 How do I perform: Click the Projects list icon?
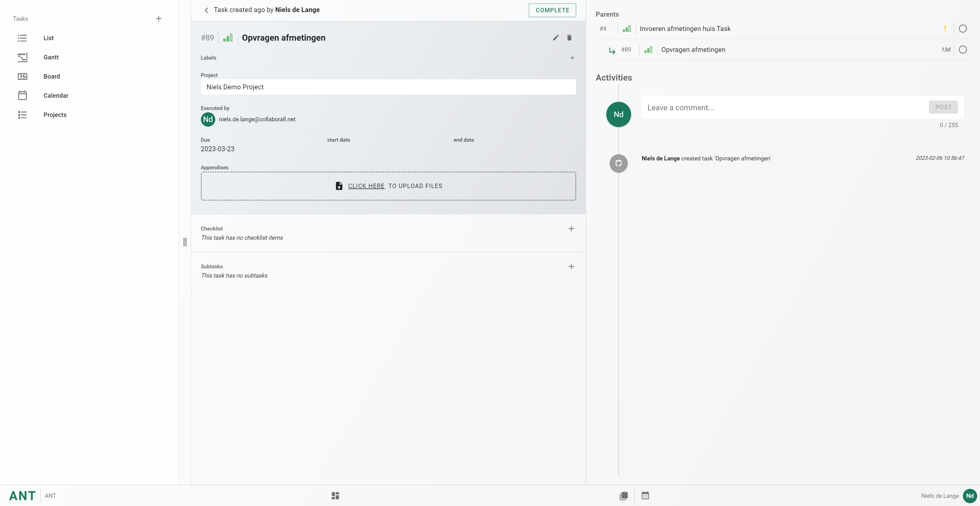click(x=22, y=115)
